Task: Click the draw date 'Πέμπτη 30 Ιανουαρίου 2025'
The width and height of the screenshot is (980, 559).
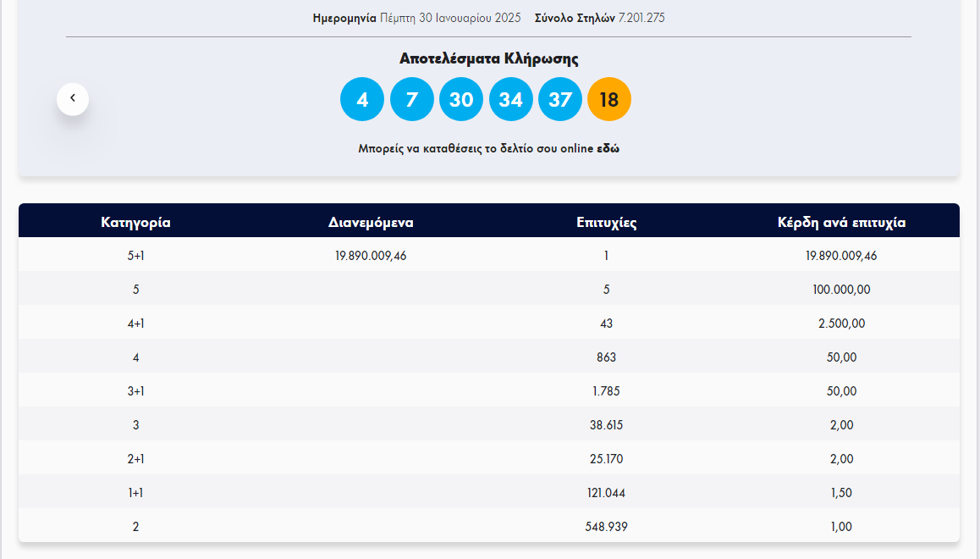Action: [x=450, y=18]
